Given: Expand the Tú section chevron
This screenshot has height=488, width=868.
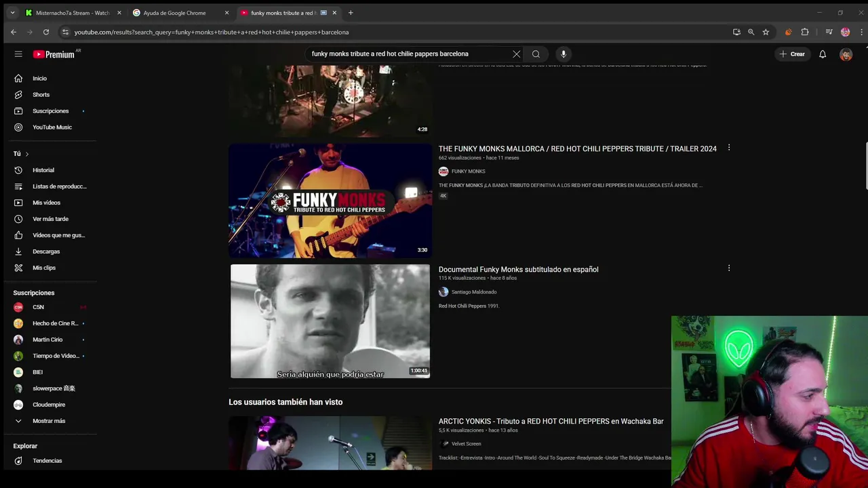Looking at the screenshot, I should 26,154.
